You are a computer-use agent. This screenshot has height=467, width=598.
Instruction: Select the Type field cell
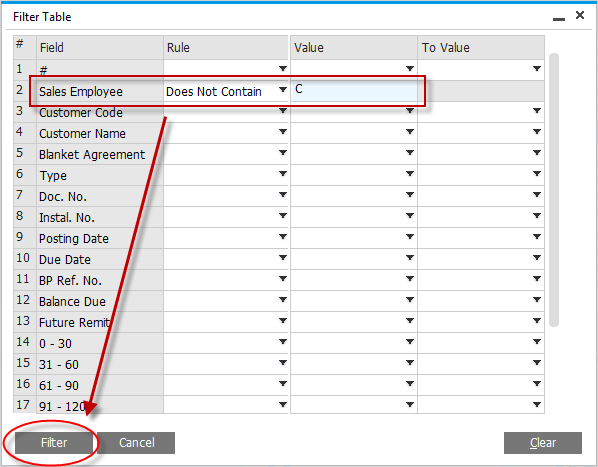[100, 175]
